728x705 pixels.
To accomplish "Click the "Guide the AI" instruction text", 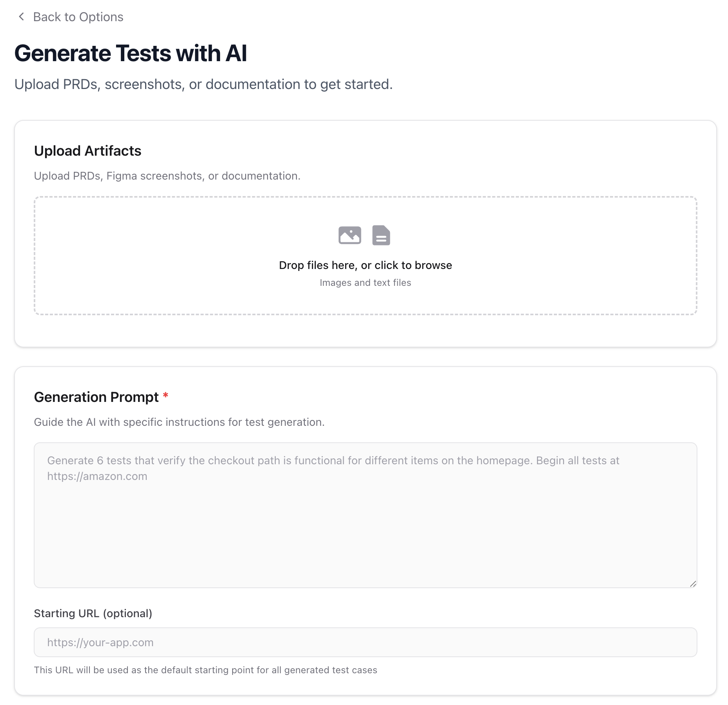I will click(x=179, y=422).
